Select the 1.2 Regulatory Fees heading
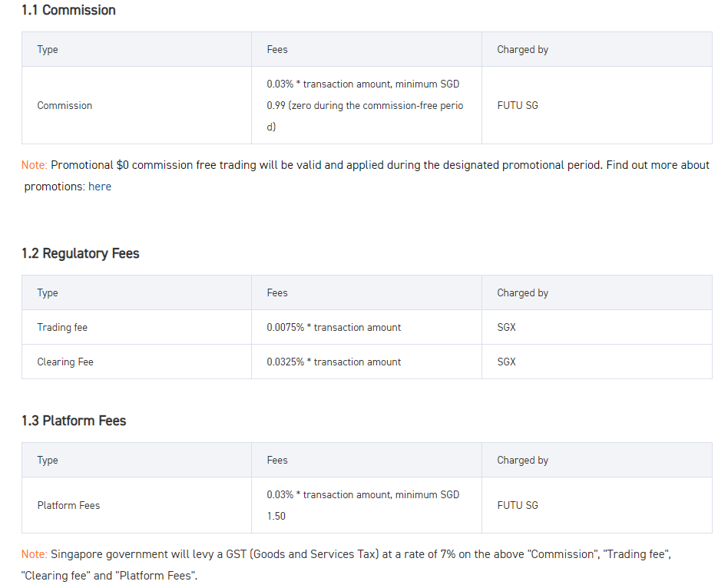 81,253
